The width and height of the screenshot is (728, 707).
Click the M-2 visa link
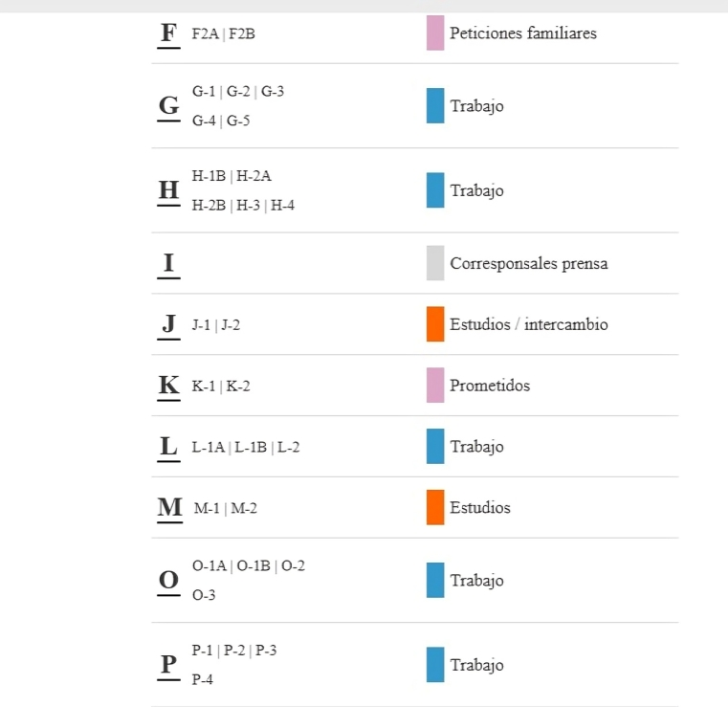[x=244, y=508]
